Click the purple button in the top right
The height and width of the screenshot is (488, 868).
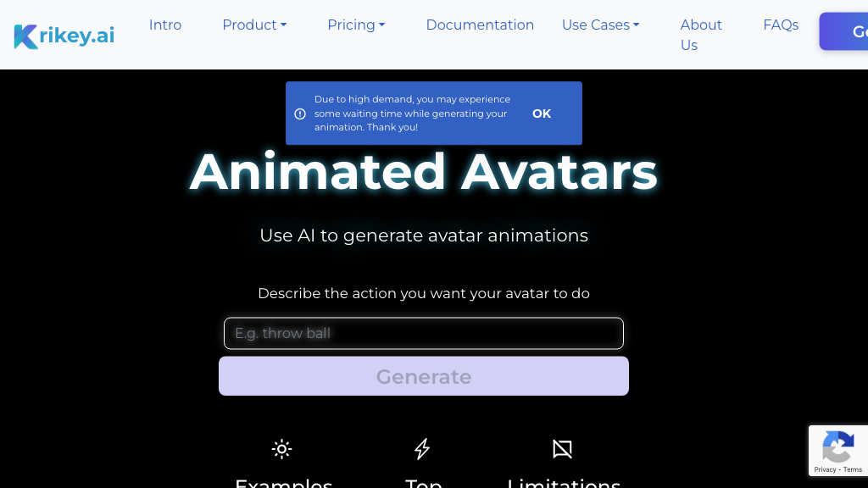(844, 31)
